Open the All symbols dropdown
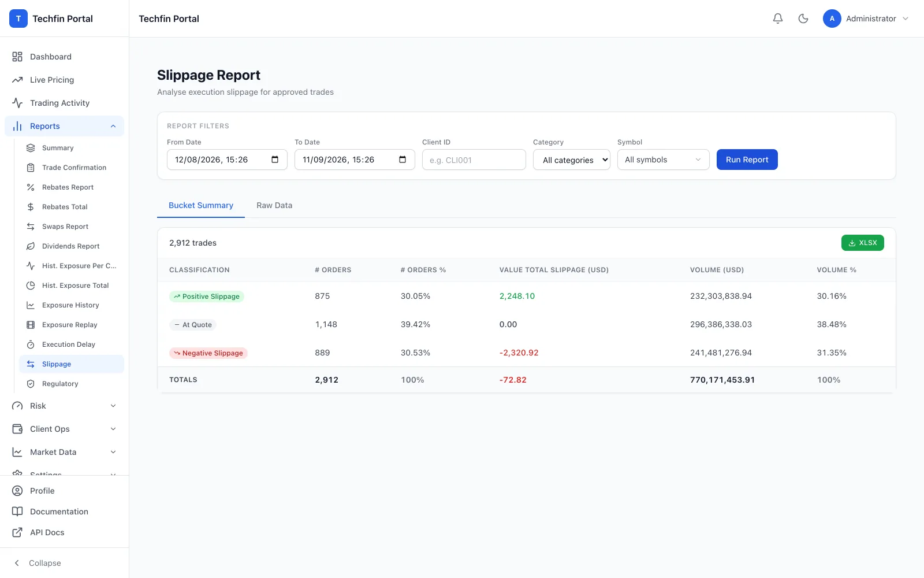924x578 pixels. pos(664,160)
